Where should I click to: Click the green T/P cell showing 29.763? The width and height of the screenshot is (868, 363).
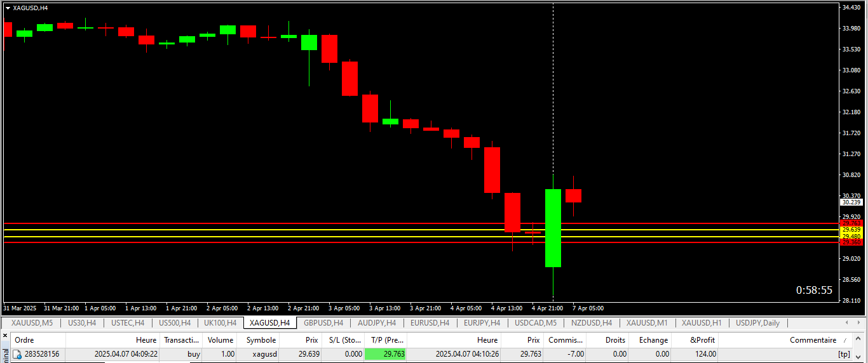coord(386,354)
